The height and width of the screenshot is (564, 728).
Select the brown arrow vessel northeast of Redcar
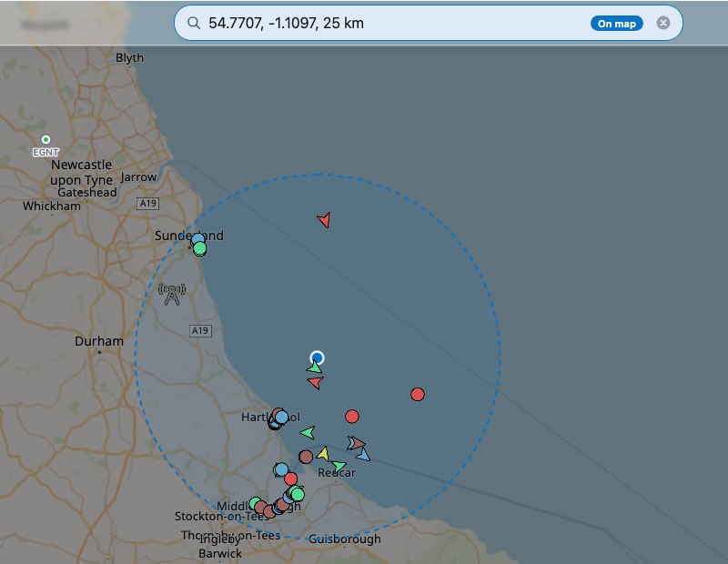coord(358,443)
